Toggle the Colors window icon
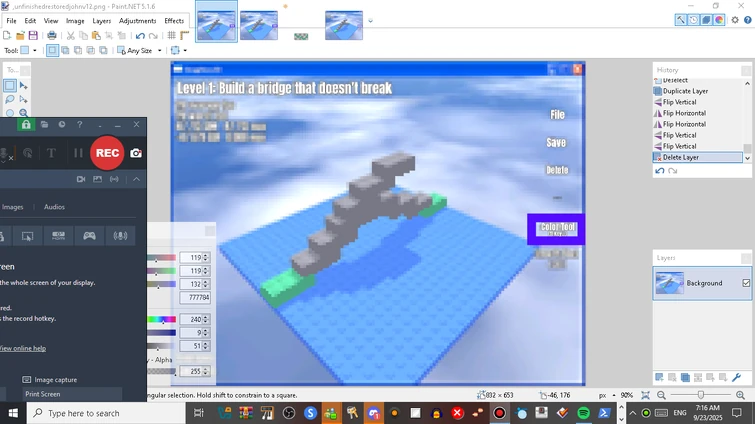 pos(719,20)
